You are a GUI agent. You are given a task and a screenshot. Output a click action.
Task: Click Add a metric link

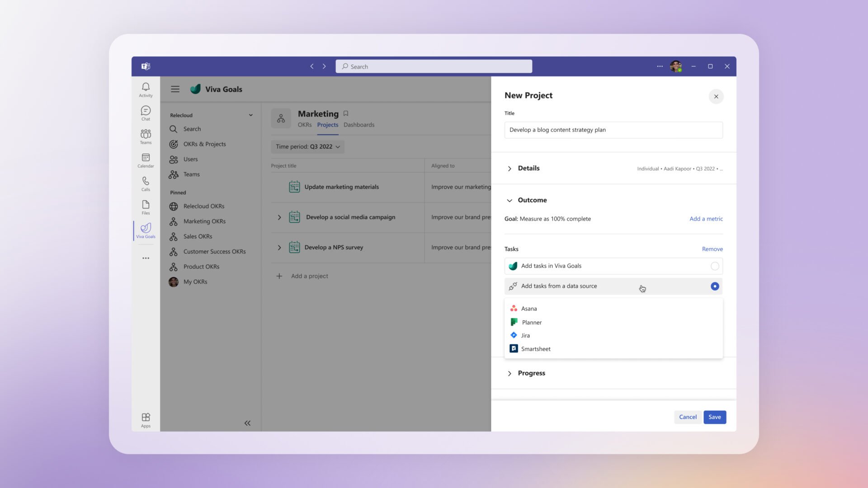[x=706, y=219]
